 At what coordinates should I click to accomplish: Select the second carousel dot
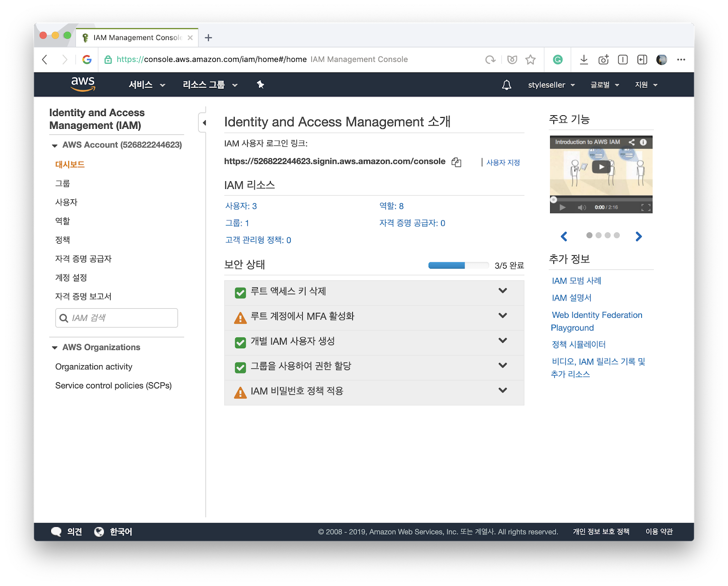(x=599, y=235)
